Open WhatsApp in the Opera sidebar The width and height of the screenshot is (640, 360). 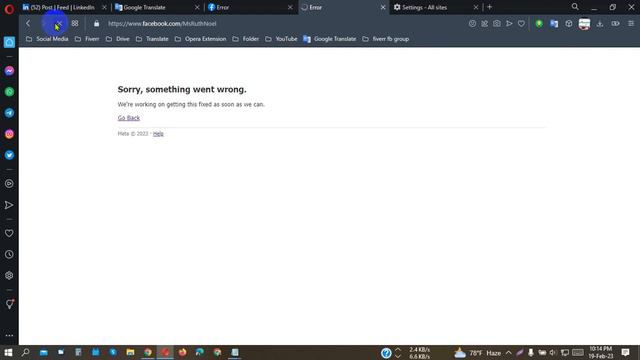tap(9, 92)
